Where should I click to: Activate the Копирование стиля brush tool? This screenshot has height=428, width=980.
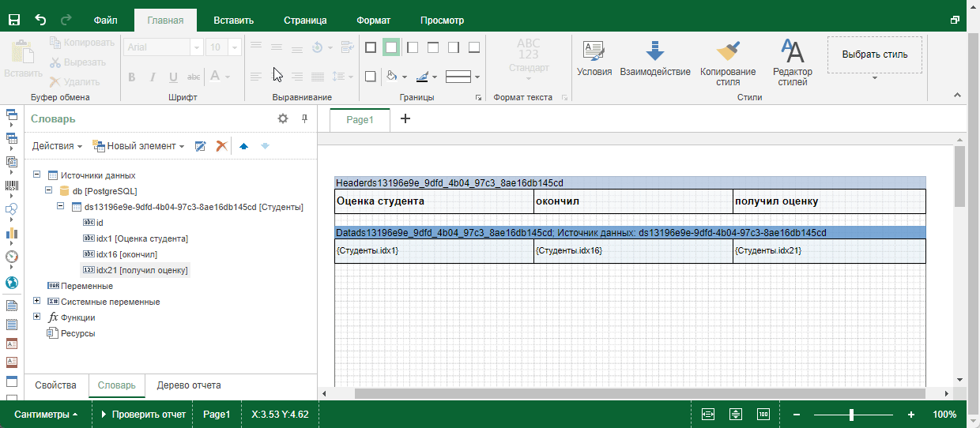[728, 62]
